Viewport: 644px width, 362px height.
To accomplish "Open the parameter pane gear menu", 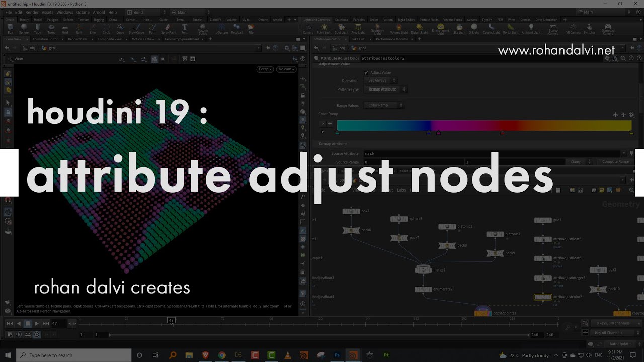I will point(607,58).
